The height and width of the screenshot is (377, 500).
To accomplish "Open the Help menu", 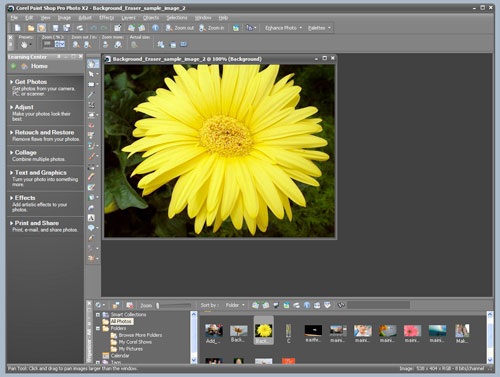I will click(223, 18).
